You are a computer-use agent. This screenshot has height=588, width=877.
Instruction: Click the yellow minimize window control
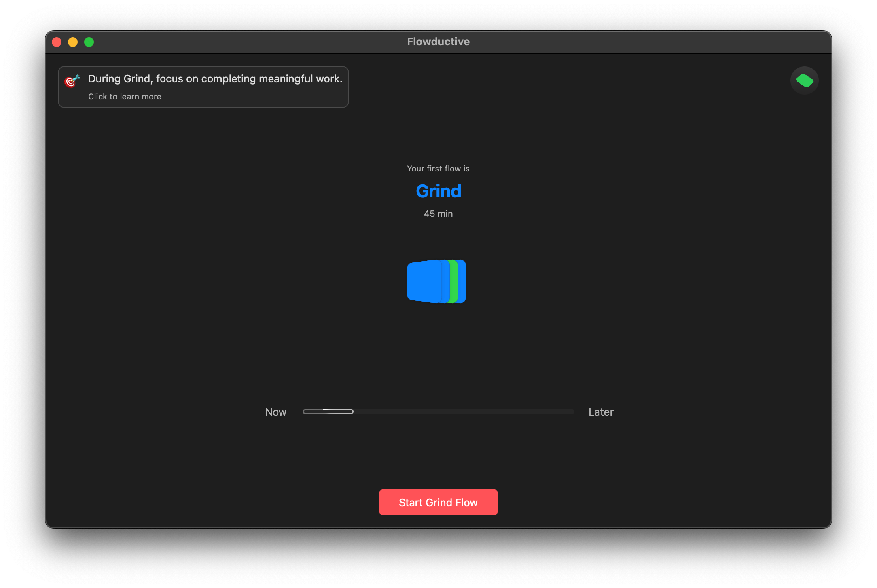73,42
